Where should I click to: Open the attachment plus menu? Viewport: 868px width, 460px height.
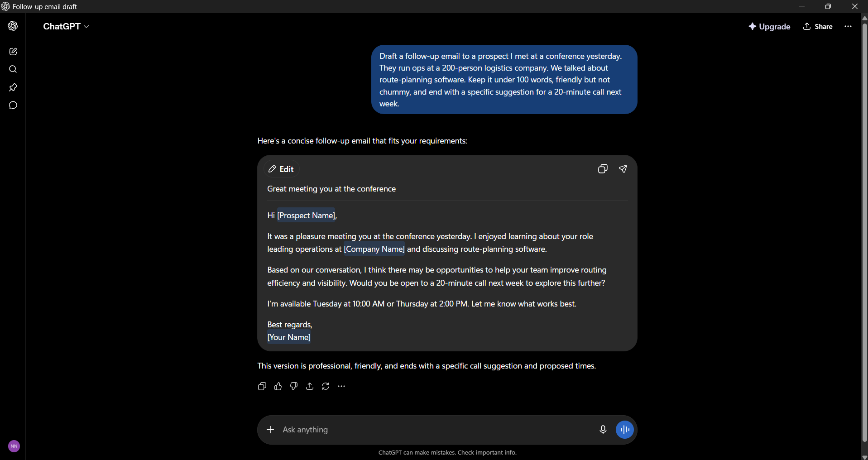pos(270,430)
